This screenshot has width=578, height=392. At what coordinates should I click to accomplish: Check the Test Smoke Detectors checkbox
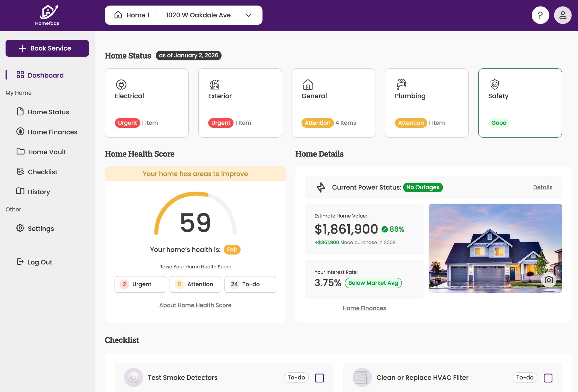tap(319, 378)
